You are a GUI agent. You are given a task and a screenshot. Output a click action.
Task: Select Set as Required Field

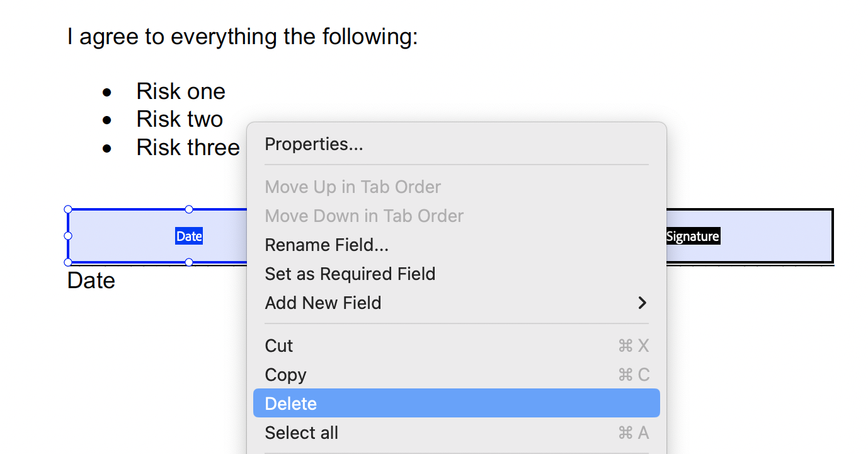pos(350,274)
